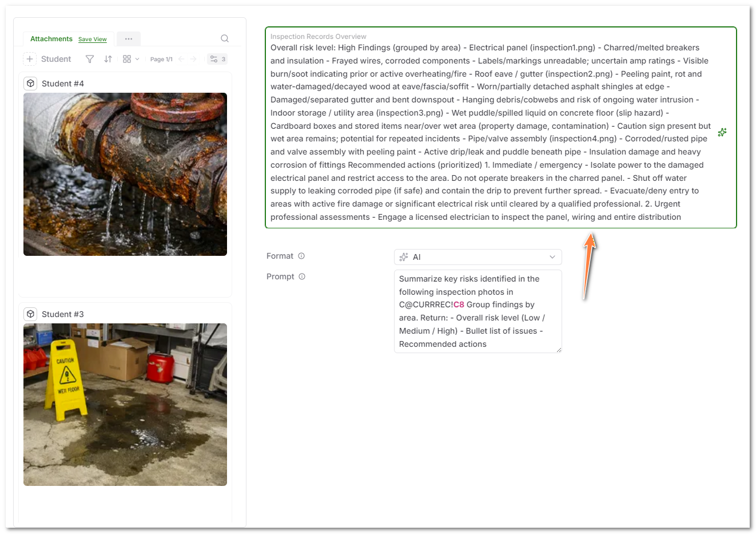
Task: Click the add Student plus button
Action: 29,58
